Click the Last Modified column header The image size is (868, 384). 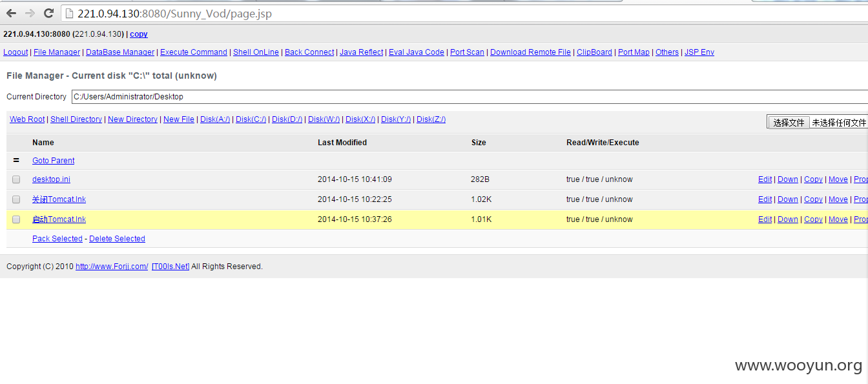(342, 143)
